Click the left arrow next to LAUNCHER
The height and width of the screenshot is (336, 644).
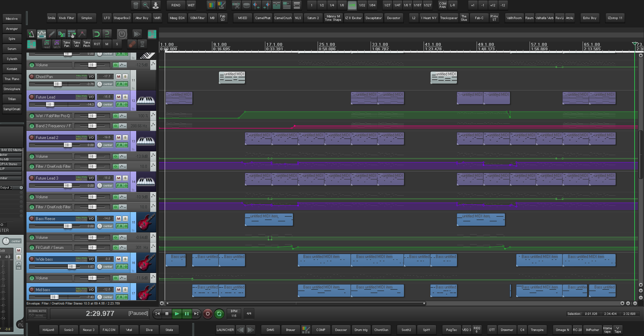pos(240,330)
